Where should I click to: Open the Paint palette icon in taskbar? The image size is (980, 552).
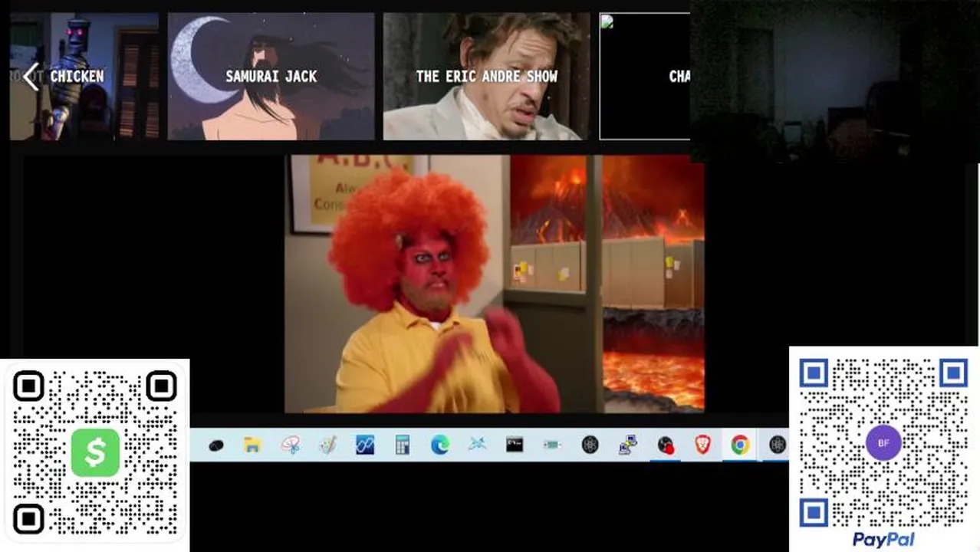(x=328, y=445)
